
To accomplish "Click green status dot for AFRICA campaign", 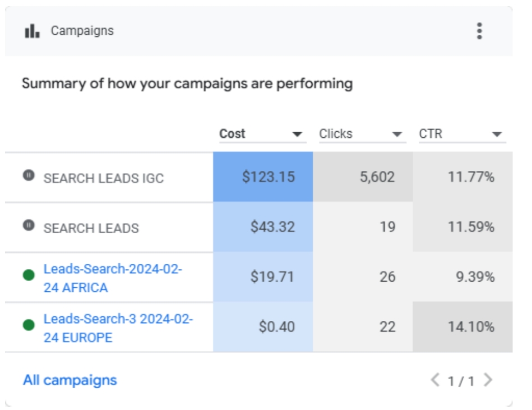I will click(x=29, y=275).
